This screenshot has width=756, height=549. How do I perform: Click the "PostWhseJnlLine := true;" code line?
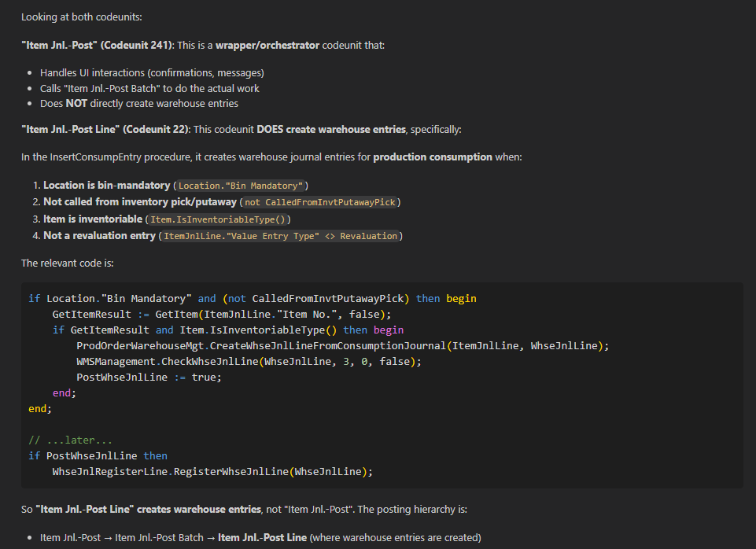click(x=149, y=377)
